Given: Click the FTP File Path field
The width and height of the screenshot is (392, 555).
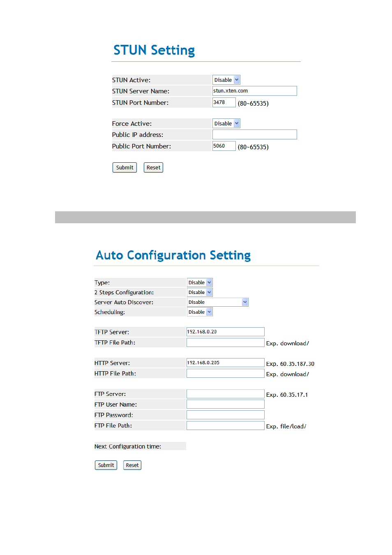Looking at the screenshot, I should [225, 425].
